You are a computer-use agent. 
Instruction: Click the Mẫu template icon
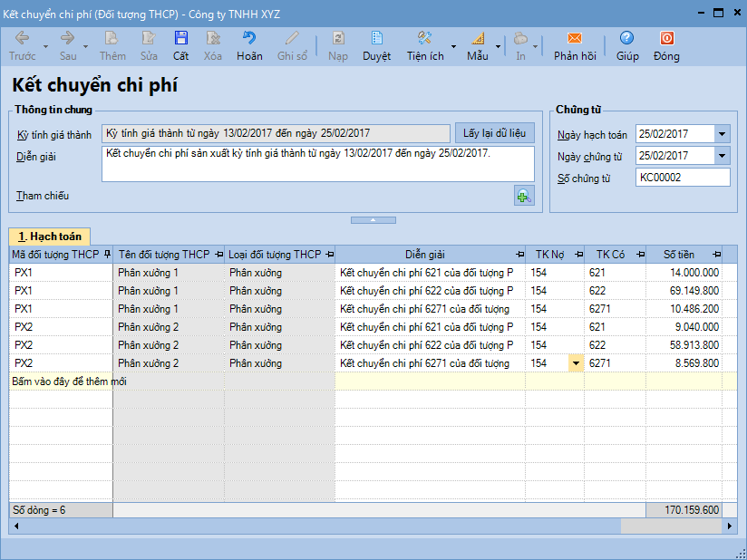[x=478, y=39]
